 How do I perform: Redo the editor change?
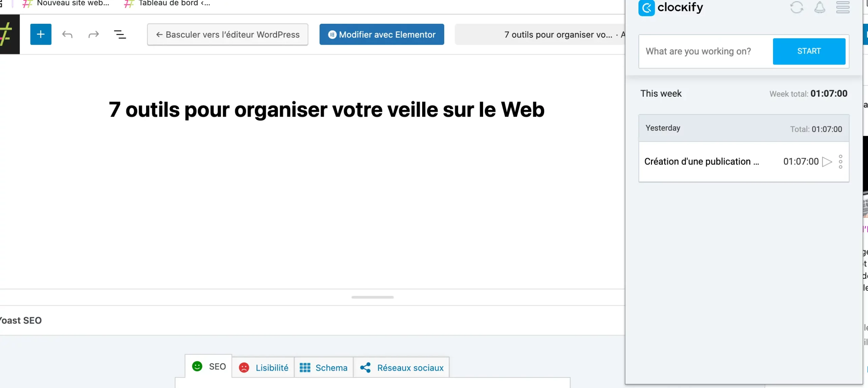click(93, 34)
